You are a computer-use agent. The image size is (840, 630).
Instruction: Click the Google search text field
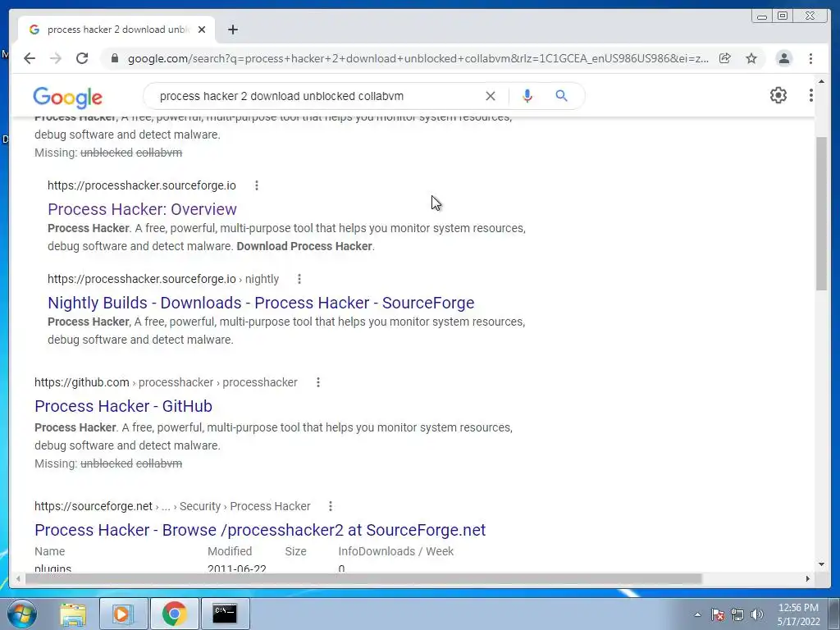click(316, 96)
